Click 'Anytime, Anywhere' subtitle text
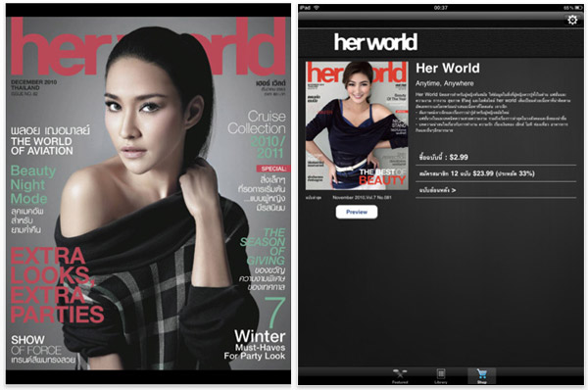The height and width of the screenshot is (390, 588). 444,83
